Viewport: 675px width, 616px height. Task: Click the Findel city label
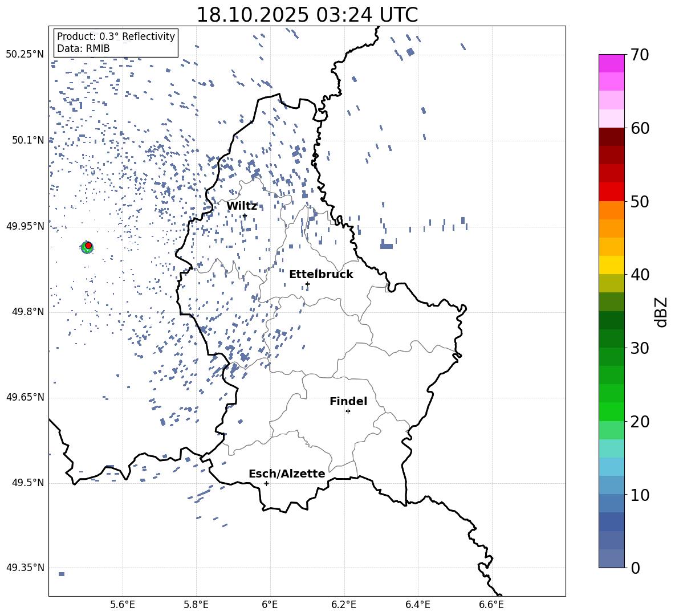(348, 401)
